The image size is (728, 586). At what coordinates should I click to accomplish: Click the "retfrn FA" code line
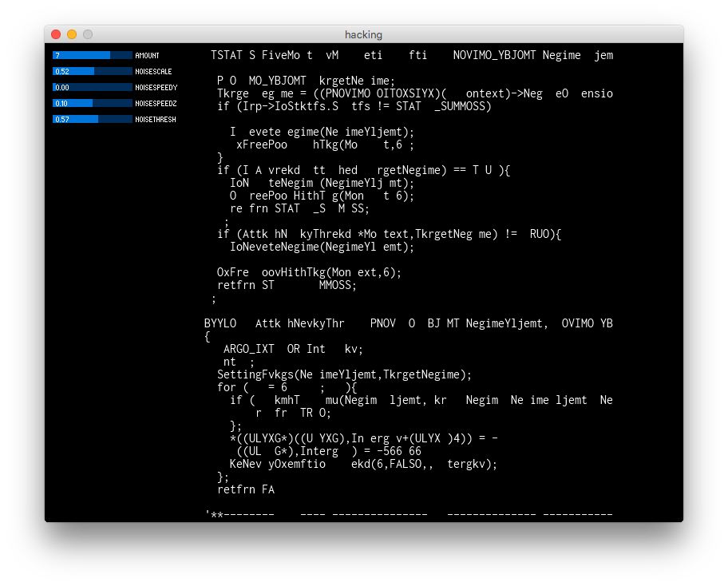tap(245, 489)
